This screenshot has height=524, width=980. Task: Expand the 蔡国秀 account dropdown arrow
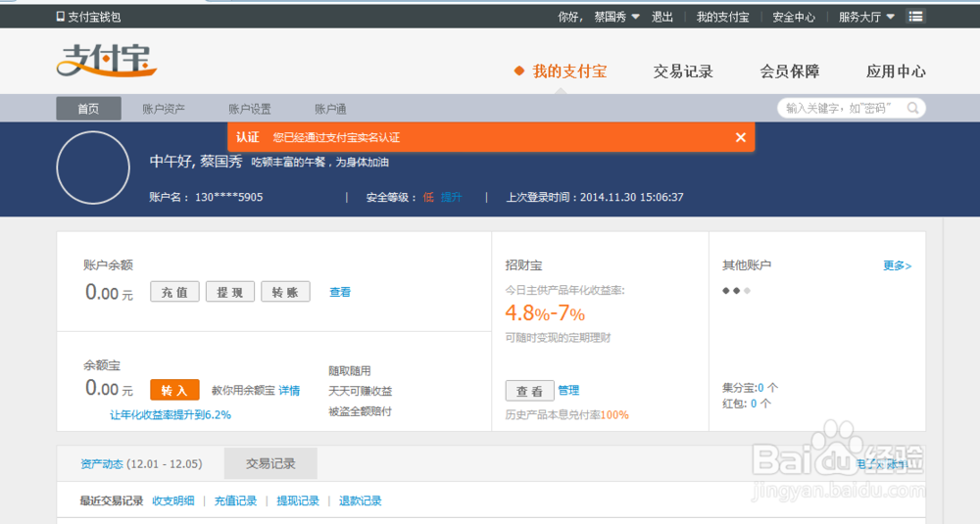[x=636, y=17]
